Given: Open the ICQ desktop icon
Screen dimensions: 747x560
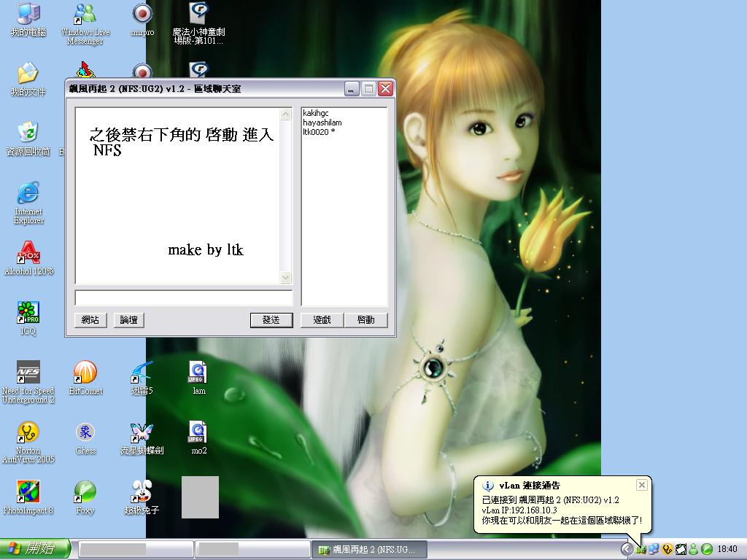Looking at the screenshot, I should pos(28,313).
